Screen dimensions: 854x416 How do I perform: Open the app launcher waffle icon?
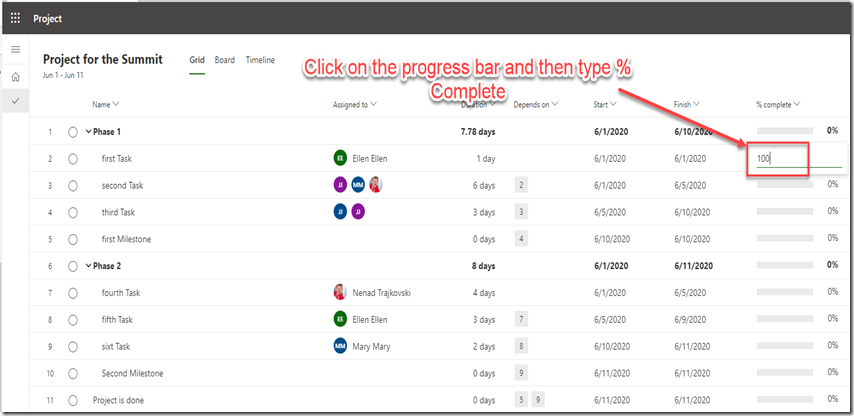(15, 18)
